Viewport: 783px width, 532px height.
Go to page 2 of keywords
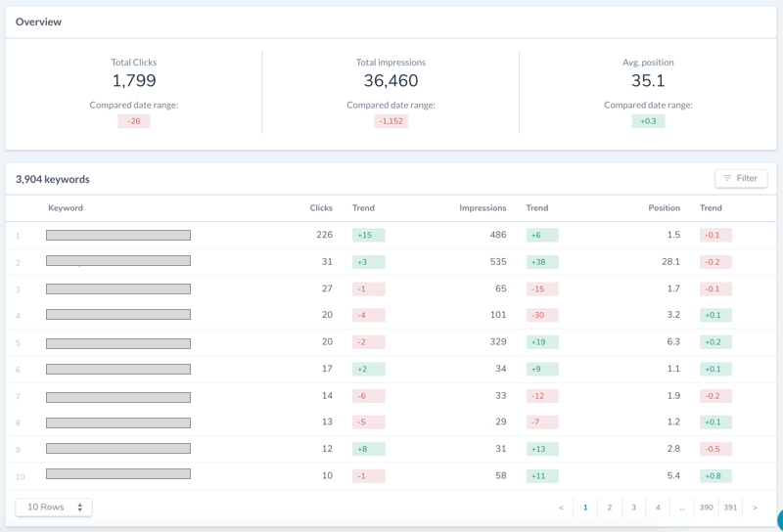[609, 508]
